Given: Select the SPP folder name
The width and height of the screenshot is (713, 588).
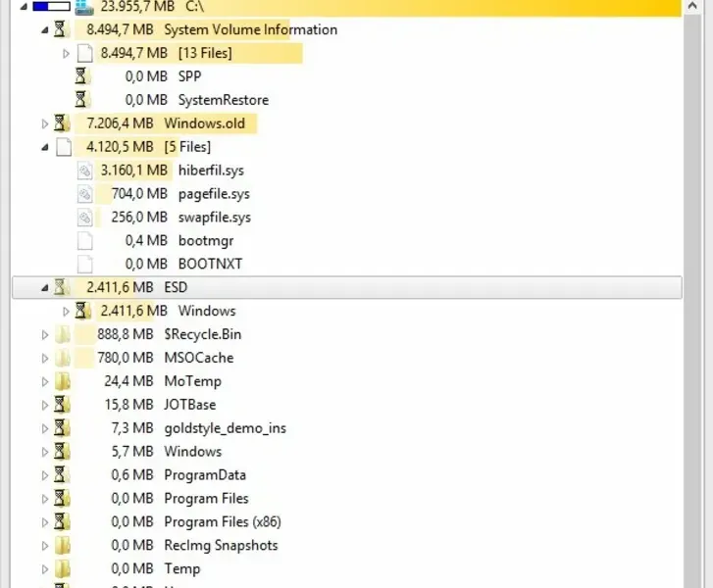Looking at the screenshot, I should (189, 76).
